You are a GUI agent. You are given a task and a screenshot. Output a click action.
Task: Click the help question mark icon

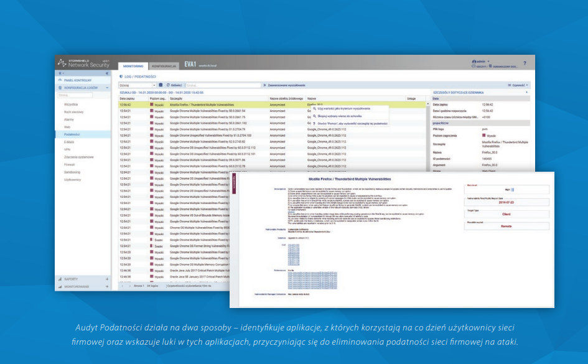(525, 63)
